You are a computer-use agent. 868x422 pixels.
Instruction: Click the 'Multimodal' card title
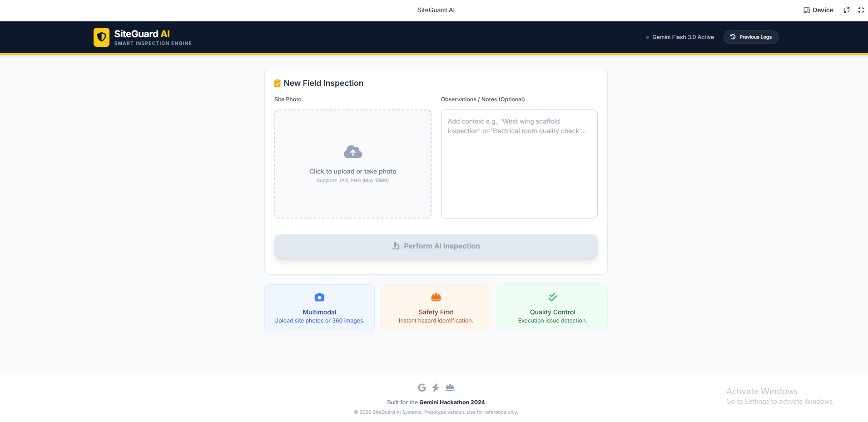point(319,312)
